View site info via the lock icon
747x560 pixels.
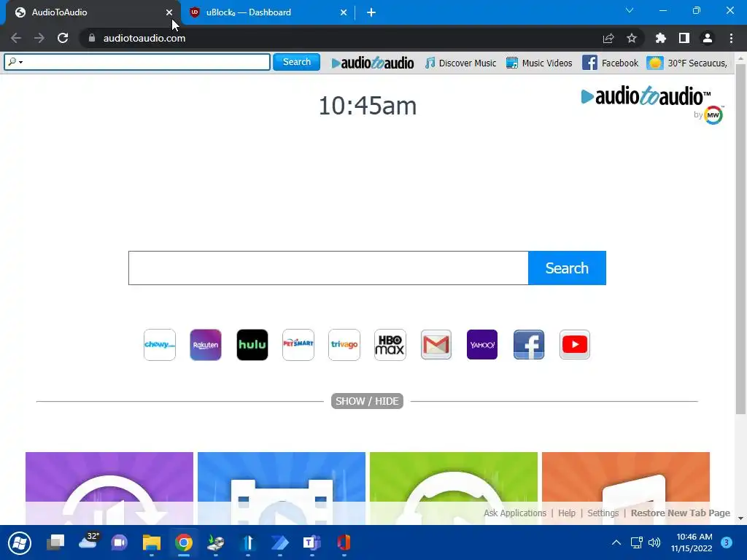coord(92,38)
